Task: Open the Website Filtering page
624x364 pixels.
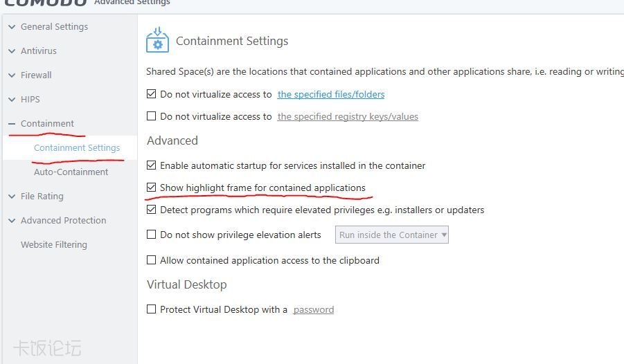Action: tap(54, 245)
